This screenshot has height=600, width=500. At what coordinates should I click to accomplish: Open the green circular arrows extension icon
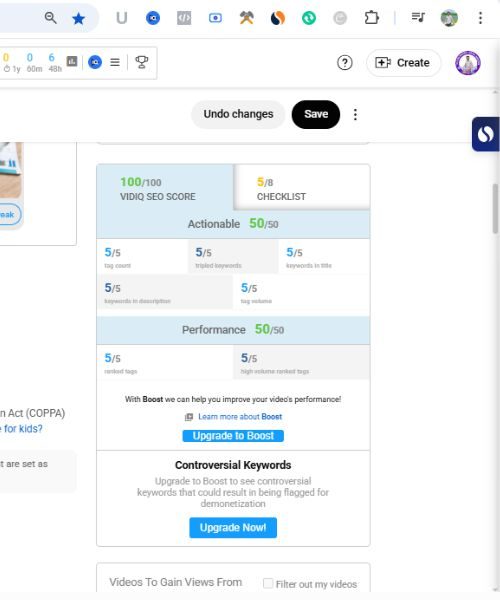click(x=309, y=18)
